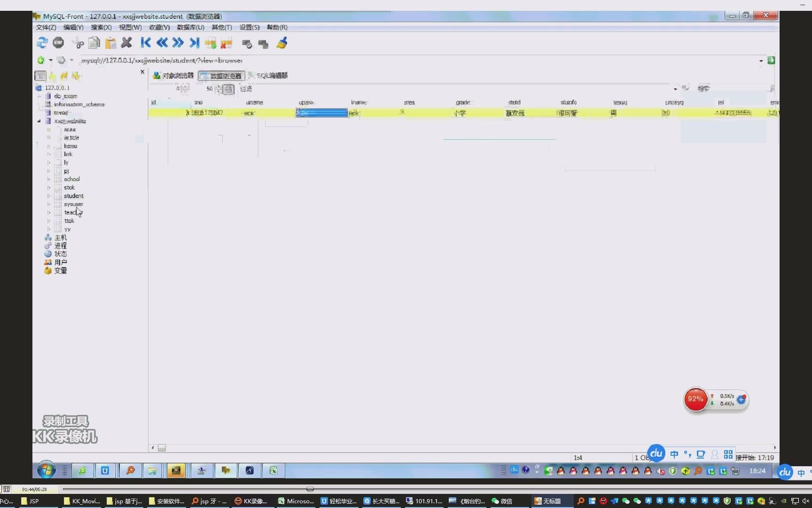Viewport: 812px width, 508px height.
Task: Click the Copy pages icon
Action: (94, 43)
